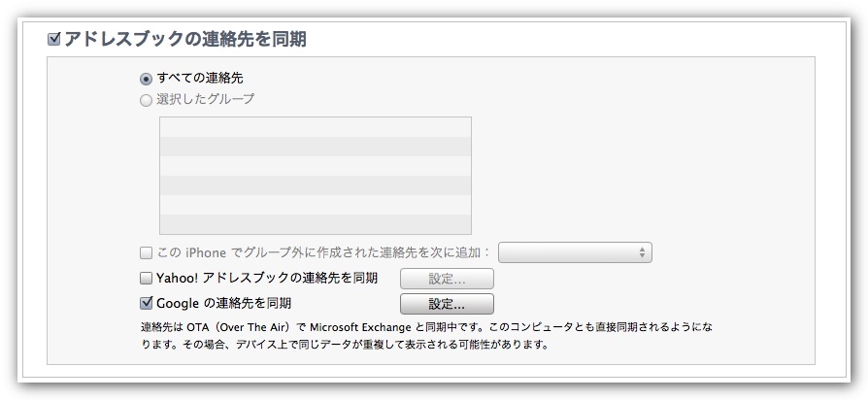The image size is (868, 400).
Task: Select the 選択したグループ radio button
Action: pos(146,99)
